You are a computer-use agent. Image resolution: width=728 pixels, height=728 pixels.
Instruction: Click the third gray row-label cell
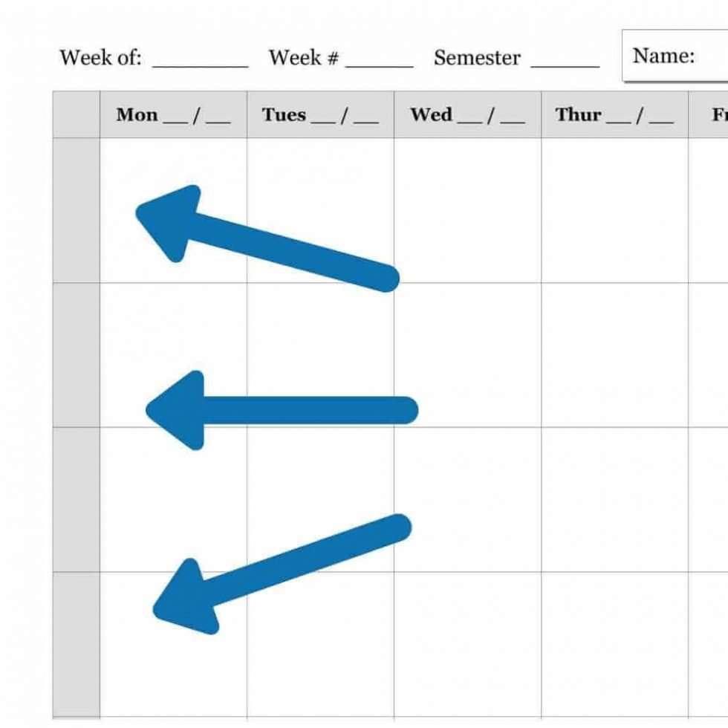pyautogui.click(x=76, y=499)
